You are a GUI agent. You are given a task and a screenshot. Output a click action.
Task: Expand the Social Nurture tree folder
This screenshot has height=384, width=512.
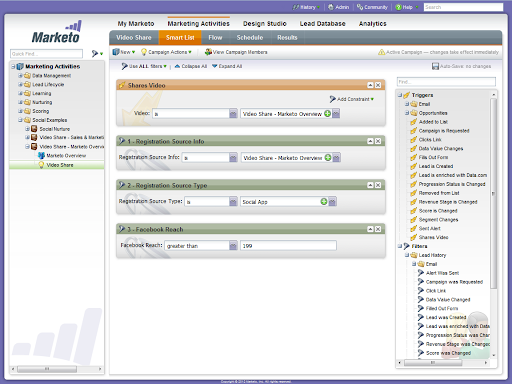27,129
